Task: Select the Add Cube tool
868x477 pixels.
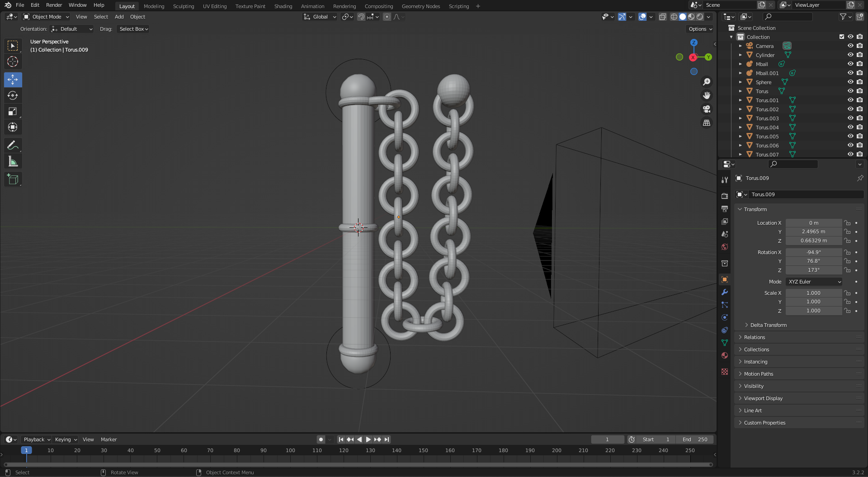Action: tap(13, 179)
